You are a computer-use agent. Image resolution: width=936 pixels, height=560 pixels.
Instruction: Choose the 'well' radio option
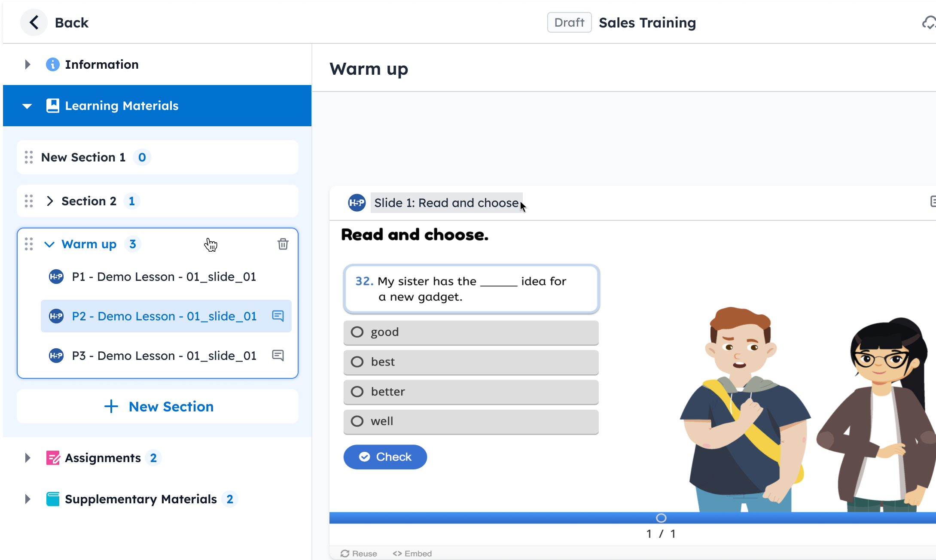tap(357, 421)
